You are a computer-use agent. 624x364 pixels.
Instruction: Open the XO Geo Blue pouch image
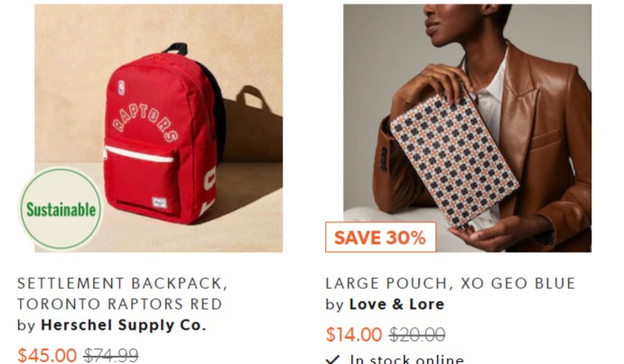pyautogui.click(x=467, y=128)
